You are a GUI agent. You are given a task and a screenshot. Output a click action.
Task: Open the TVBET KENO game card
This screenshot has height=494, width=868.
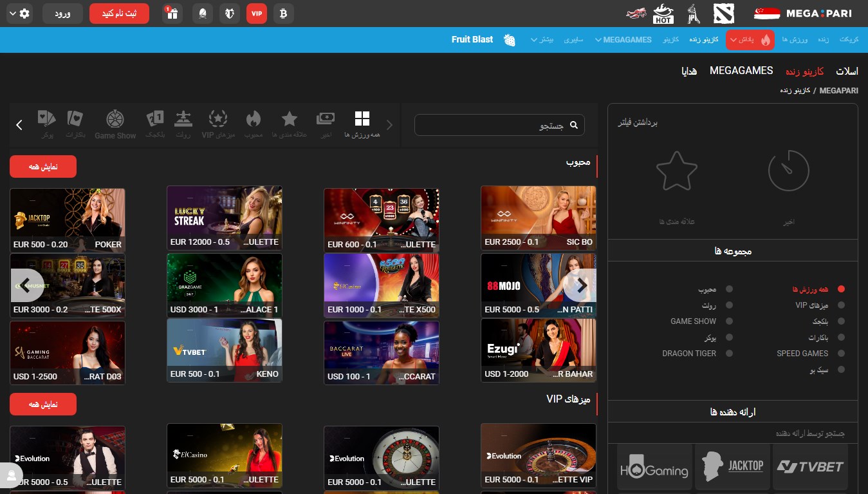click(x=225, y=350)
